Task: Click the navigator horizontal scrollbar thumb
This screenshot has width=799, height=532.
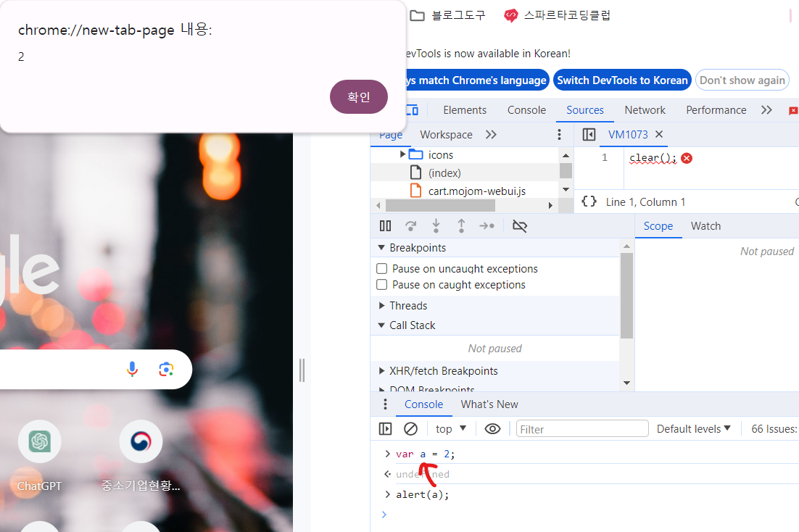Action: point(440,205)
